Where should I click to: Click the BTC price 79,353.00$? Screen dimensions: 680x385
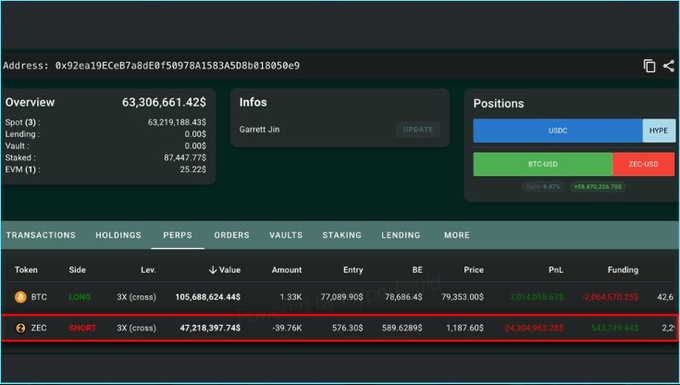coord(462,297)
